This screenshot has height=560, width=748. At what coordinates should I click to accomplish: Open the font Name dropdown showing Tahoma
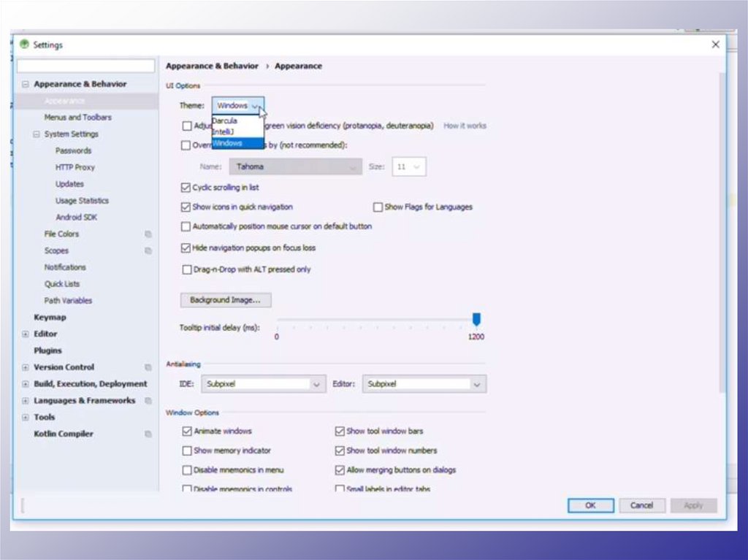[x=295, y=166]
